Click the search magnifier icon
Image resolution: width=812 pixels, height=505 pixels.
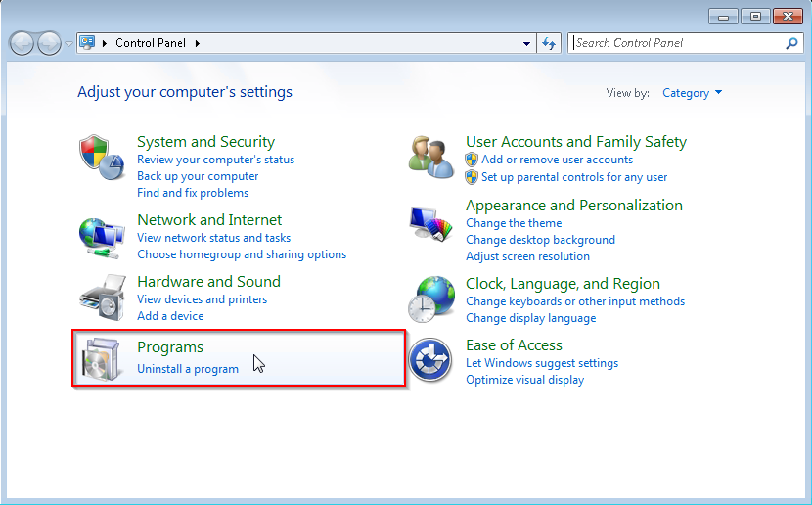coord(791,43)
